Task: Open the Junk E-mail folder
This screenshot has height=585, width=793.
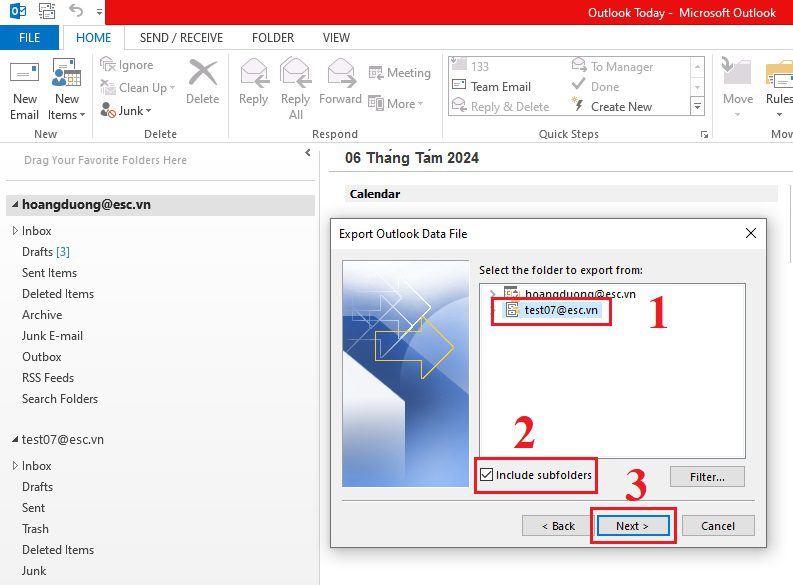Action: point(52,336)
